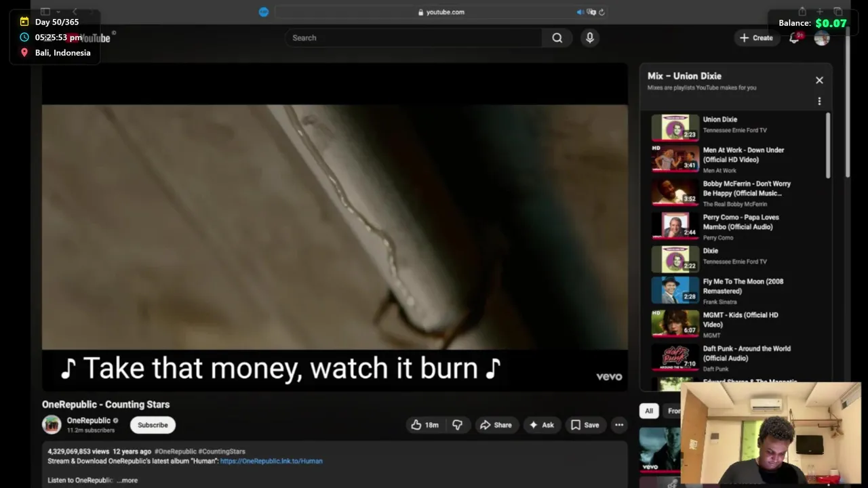The image size is (868, 488).
Task: Open the Mix playlist options menu
Action: (819, 101)
